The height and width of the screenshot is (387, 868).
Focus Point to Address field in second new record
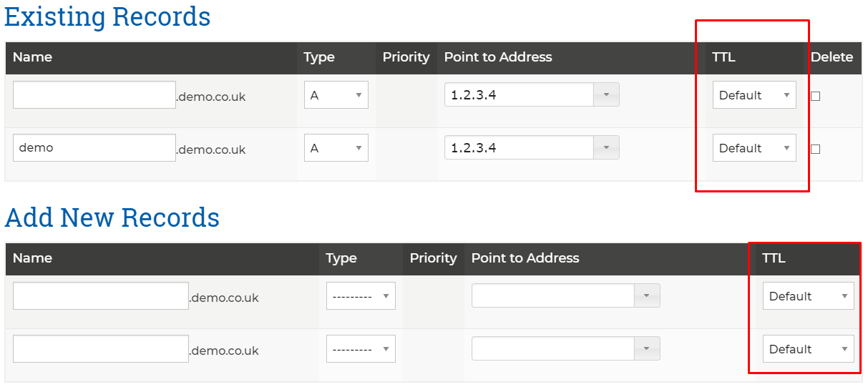tap(553, 348)
